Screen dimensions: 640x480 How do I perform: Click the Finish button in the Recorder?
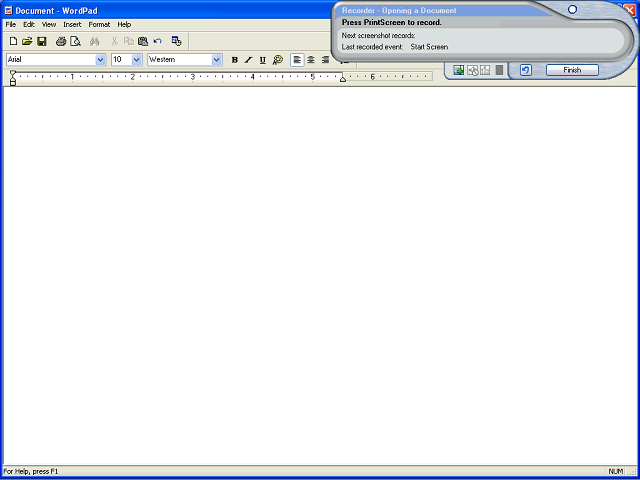pyautogui.click(x=572, y=70)
